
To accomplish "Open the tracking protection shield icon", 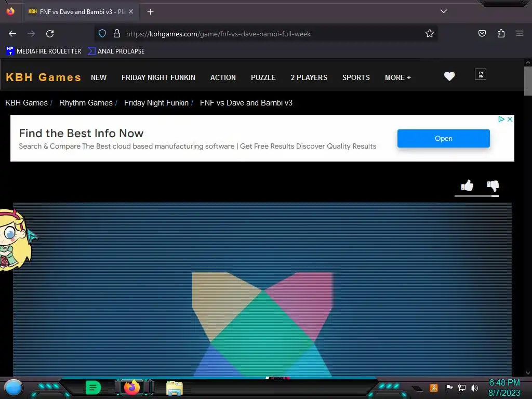I will (x=102, y=34).
